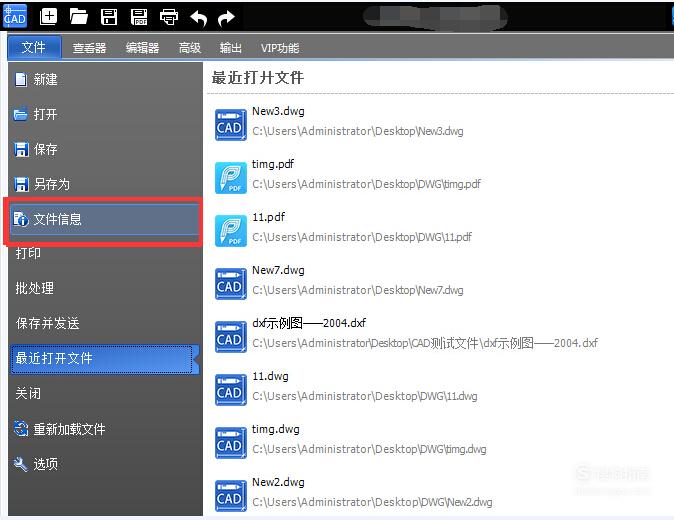The height and width of the screenshot is (520, 674).
Task: Click PDF icon beside timg.pdf
Action: pyautogui.click(x=231, y=178)
